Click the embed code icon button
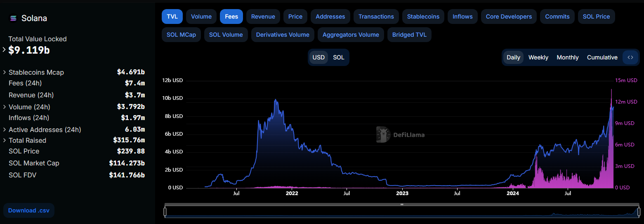The width and height of the screenshot is (644, 224). click(x=630, y=57)
